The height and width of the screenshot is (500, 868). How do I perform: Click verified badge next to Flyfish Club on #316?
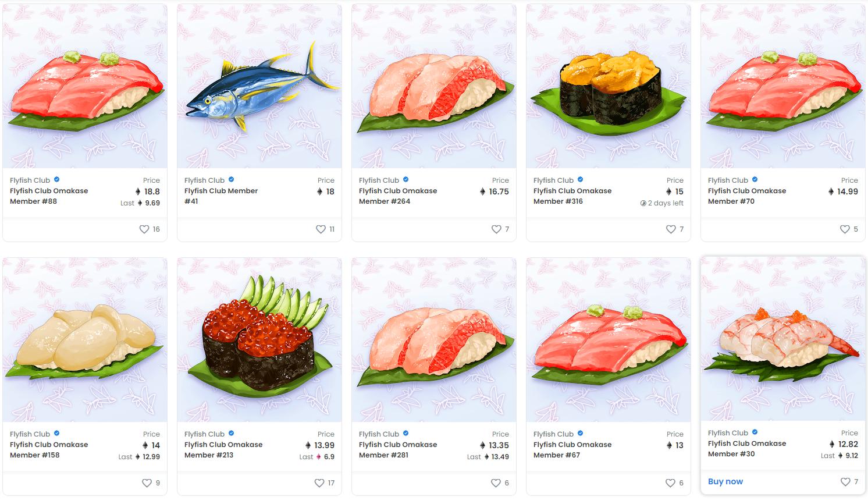coord(581,180)
